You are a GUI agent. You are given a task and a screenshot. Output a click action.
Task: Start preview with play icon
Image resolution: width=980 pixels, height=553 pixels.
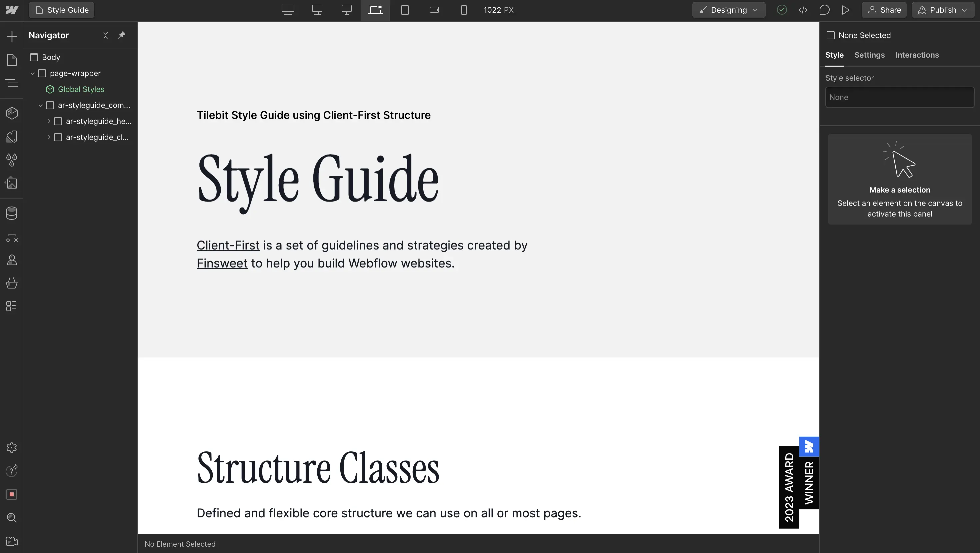tap(845, 10)
